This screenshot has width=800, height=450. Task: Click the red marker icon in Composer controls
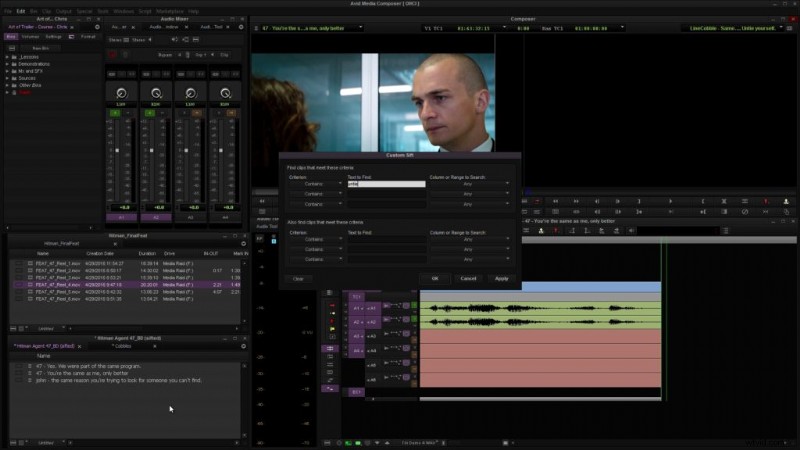coord(766,202)
